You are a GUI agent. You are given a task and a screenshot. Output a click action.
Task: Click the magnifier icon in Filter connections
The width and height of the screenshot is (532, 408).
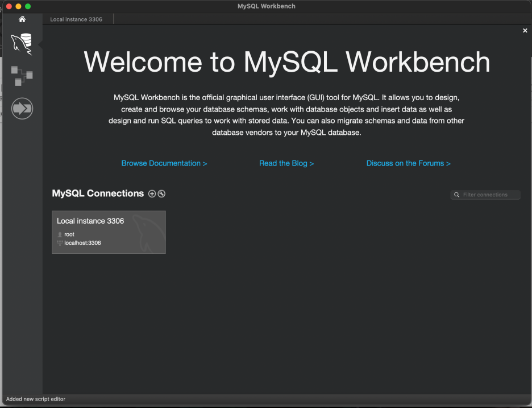(x=456, y=195)
